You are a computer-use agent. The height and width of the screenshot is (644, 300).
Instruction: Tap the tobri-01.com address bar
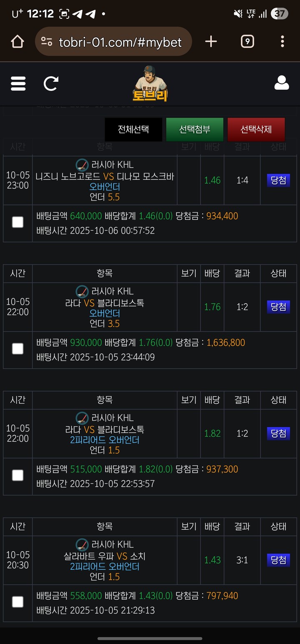tap(120, 42)
